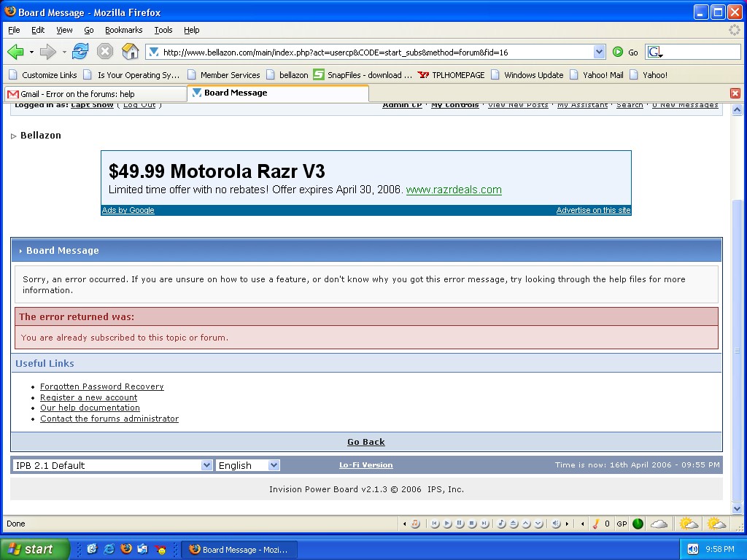Open the IPB 2.1 Default skin dropdown
Screen dimensions: 747x560
click(112, 465)
